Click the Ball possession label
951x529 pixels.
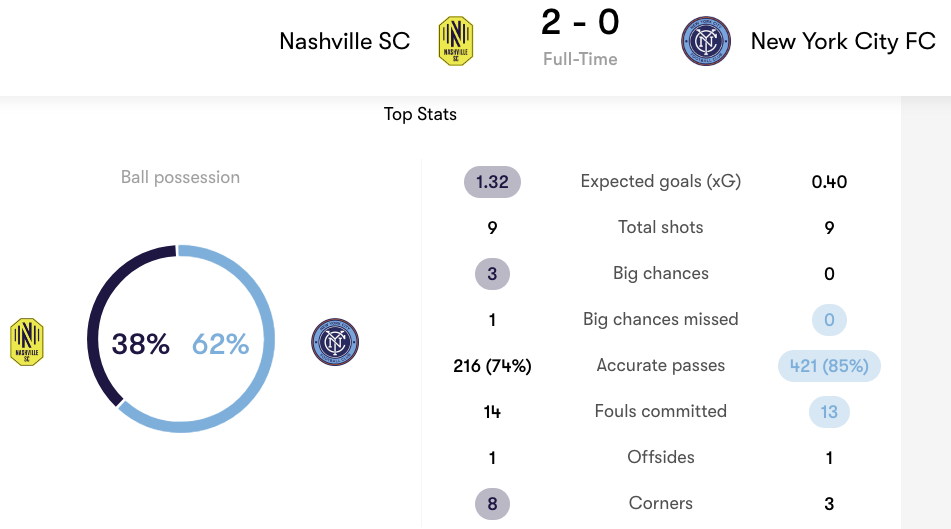pos(180,177)
